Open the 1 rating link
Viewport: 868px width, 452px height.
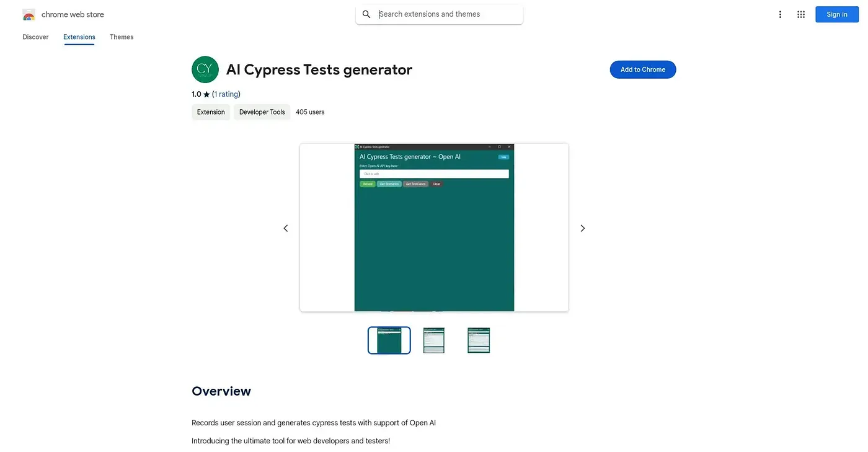tap(226, 94)
